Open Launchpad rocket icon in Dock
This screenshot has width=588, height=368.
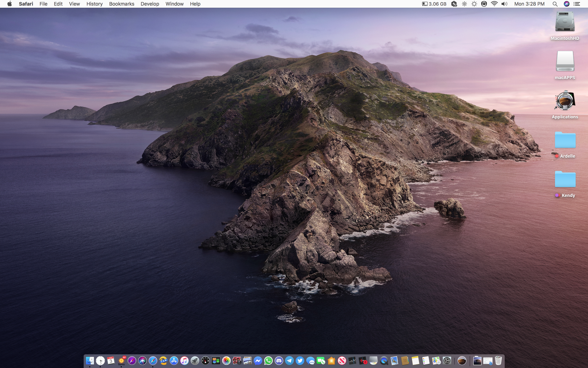click(195, 361)
